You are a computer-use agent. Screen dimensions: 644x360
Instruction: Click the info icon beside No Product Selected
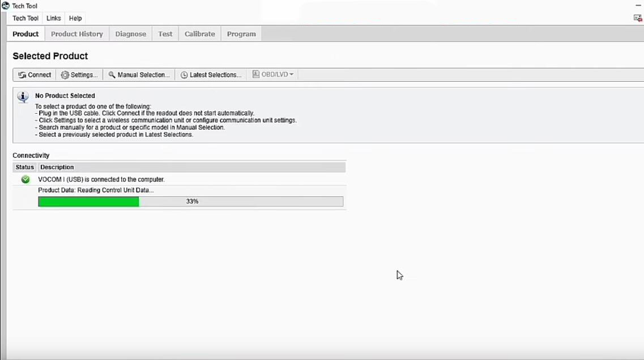point(23,97)
